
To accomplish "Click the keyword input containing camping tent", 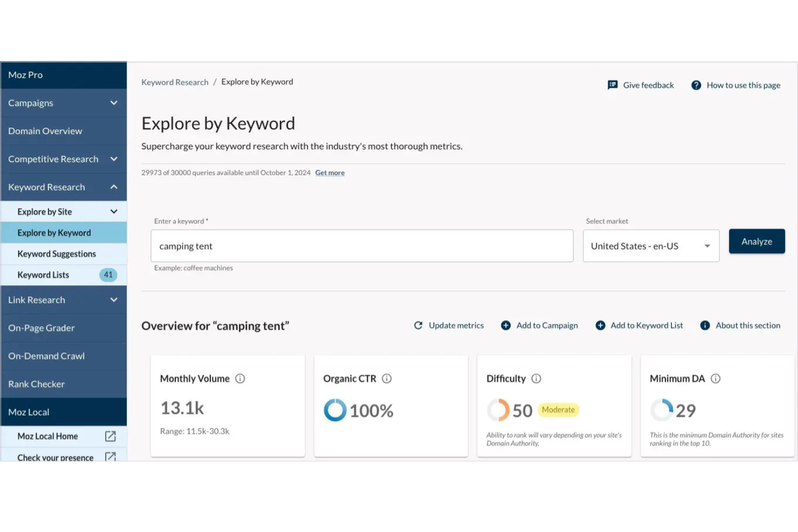I will pyautogui.click(x=362, y=246).
